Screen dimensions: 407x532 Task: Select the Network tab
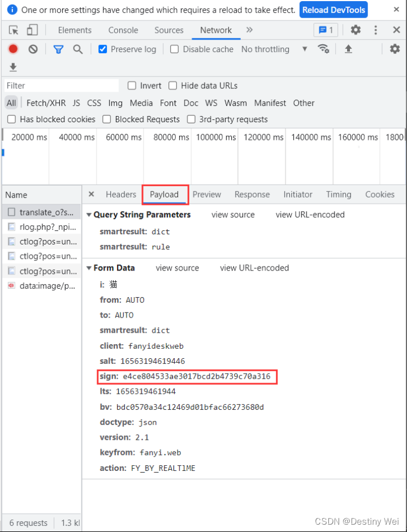pyautogui.click(x=216, y=30)
